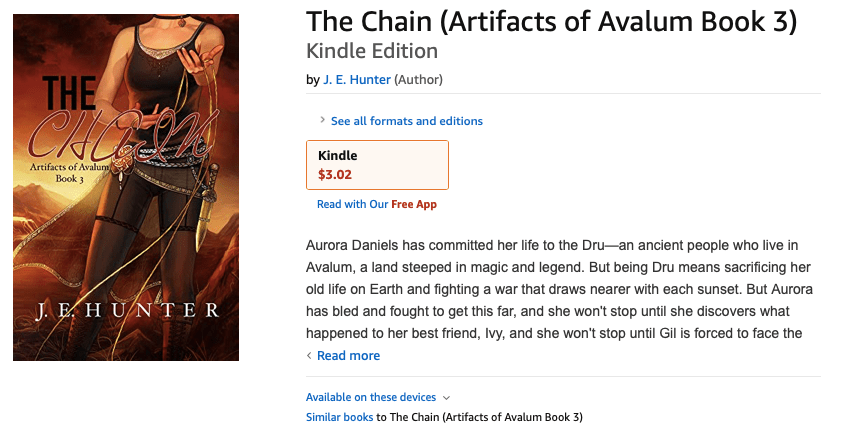Viewport: 856px width, 437px height.
Task: Click the $3.02 price in the Kindle box
Action: point(335,174)
